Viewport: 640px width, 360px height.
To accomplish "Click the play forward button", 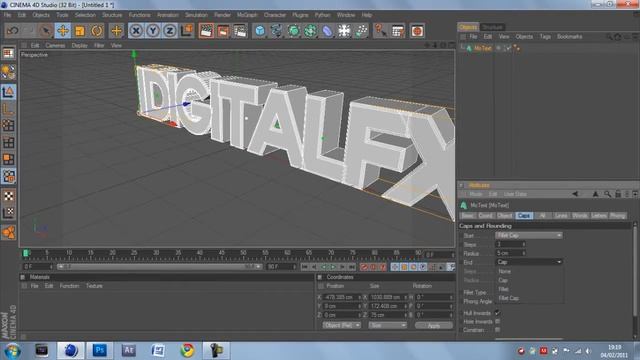I will coord(333,267).
